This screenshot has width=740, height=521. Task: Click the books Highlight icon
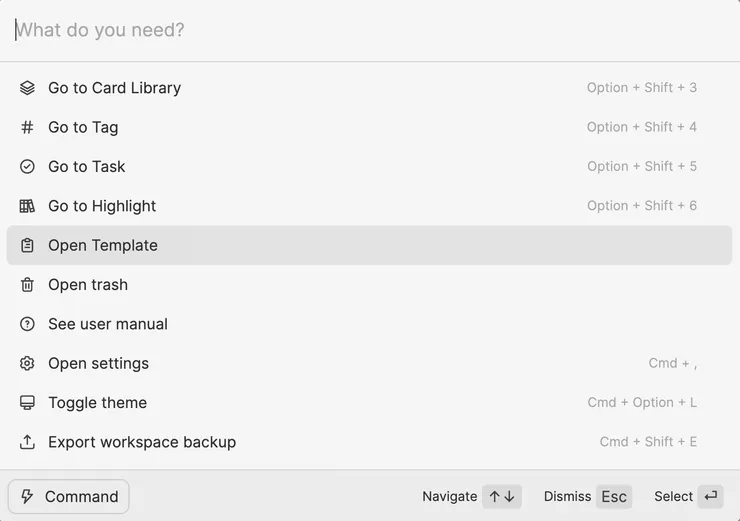tap(27, 206)
